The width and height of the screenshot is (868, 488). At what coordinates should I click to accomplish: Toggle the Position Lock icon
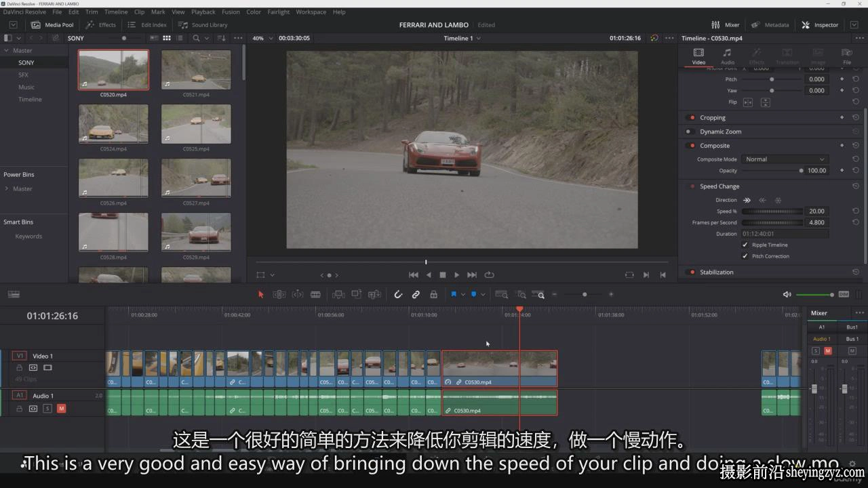[433, 294]
